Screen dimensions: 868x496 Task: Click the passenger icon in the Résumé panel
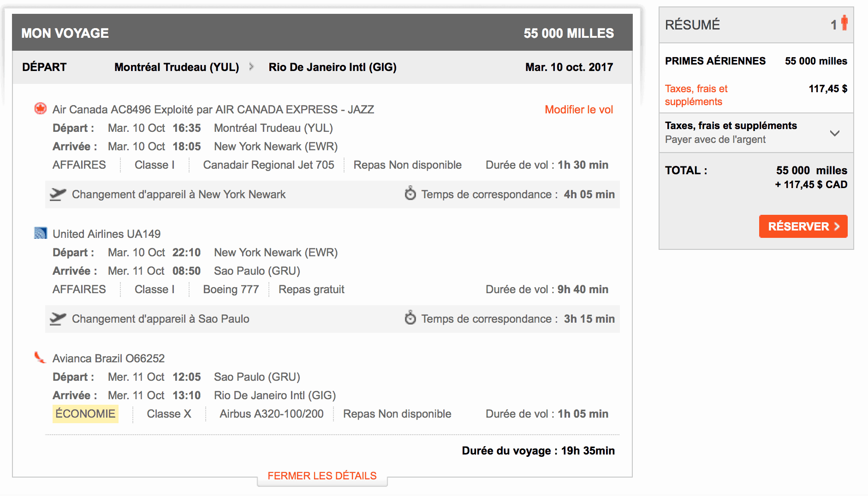pyautogui.click(x=844, y=24)
